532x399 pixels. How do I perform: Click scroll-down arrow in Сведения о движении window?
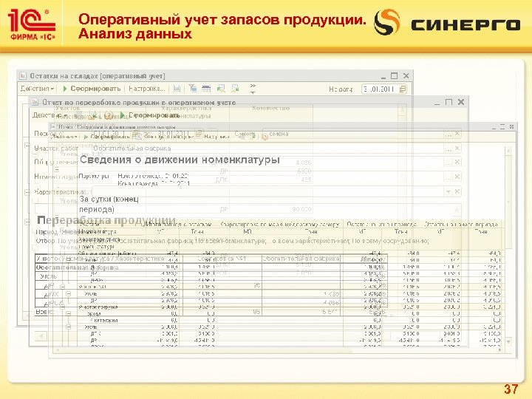508,341
